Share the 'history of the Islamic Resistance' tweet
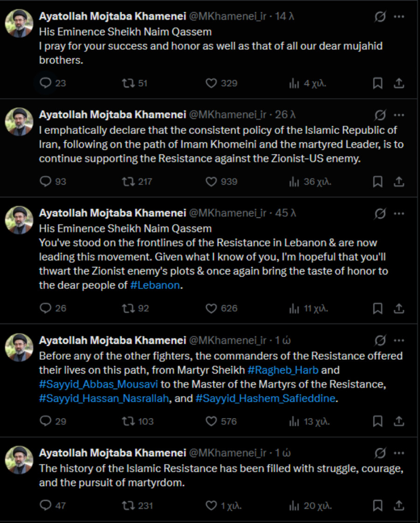The width and height of the screenshot is (420, 523). pyautogui.click(x=399, y=505)
